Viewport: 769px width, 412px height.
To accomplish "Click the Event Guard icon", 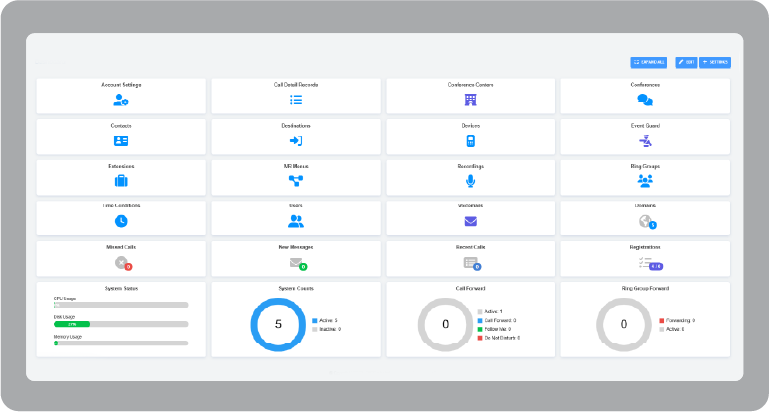I will pos(645,141).
